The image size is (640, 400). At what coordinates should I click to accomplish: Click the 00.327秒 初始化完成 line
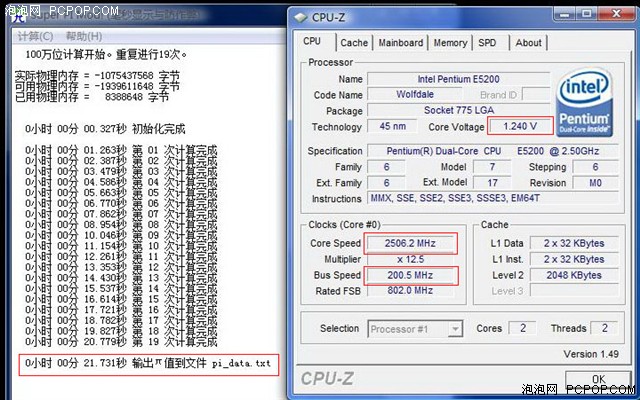105,129
